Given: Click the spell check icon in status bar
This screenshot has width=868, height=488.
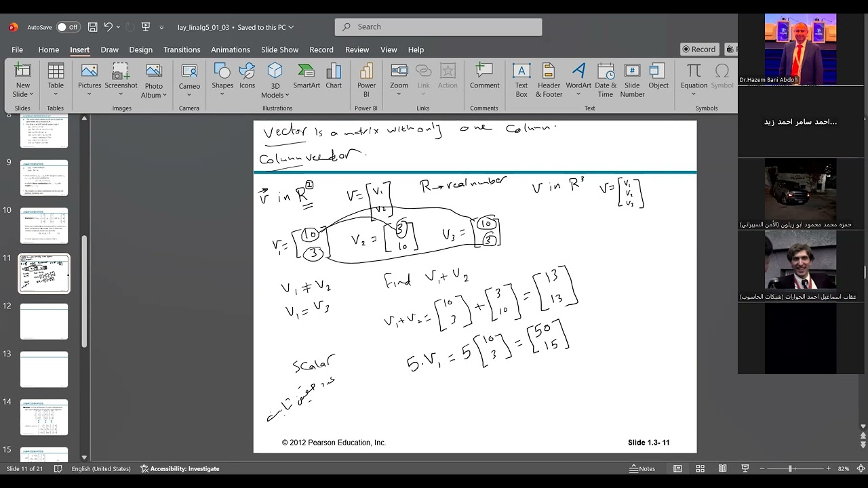Looking at the screenshot, I should pyautogui.click(x=58, y=468).
